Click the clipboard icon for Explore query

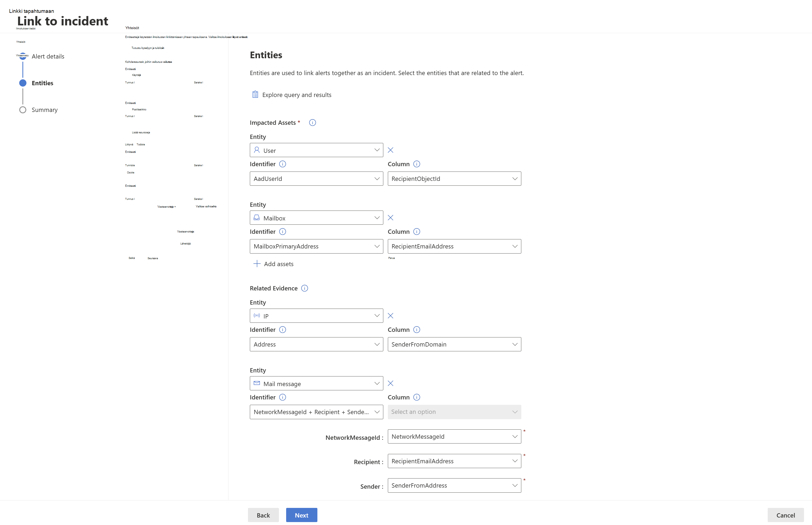(x=255, y=94)
